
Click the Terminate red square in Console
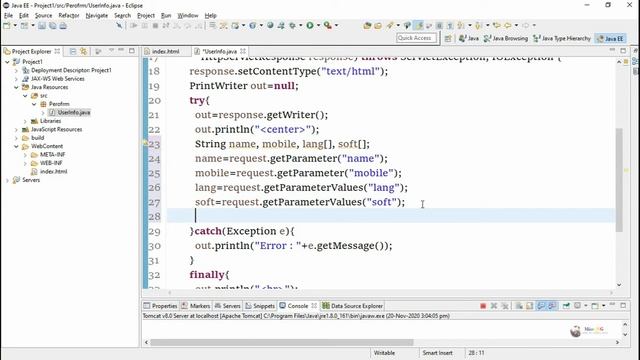483,306
